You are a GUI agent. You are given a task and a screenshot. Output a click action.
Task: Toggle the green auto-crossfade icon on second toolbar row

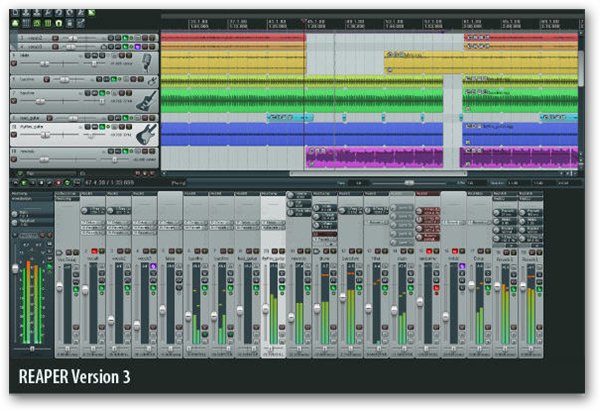tap(15, 23)
